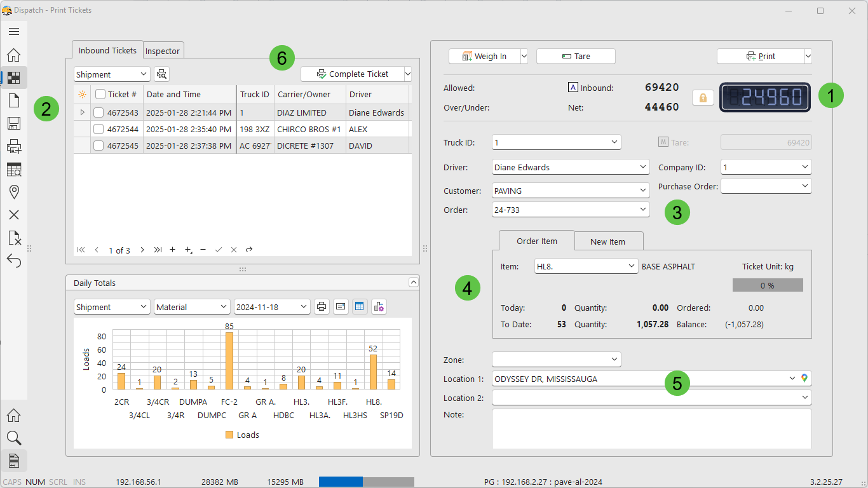Screen dimensions: 868x488
Task: Collapse the Daily Totals panel
Action: pyautogui.click(x=413, y=283)
